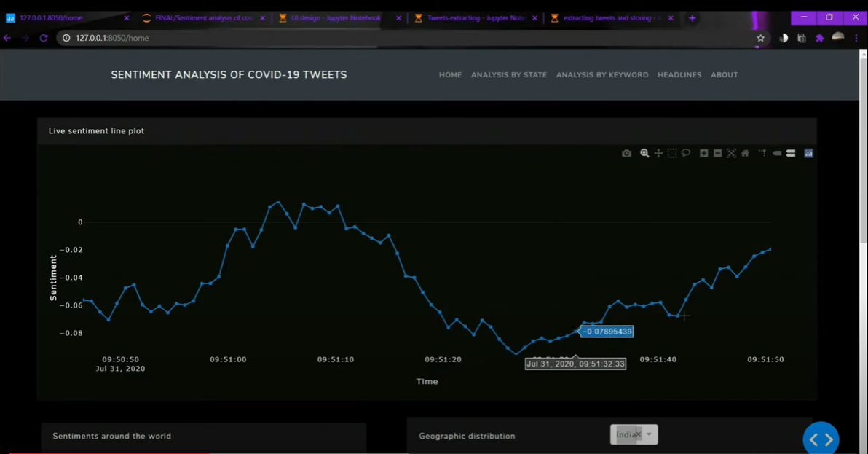Image resolution: width=868 pixels, height=454 pixels.
Task: Click the Zoom in plus icon
Action: (x=703, y=153)
